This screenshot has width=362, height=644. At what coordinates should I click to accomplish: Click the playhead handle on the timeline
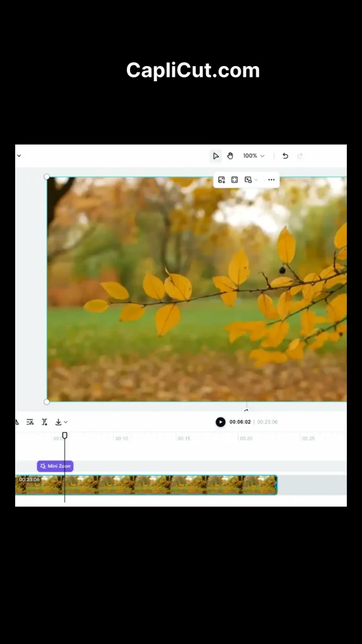click(x=65, y=435)
